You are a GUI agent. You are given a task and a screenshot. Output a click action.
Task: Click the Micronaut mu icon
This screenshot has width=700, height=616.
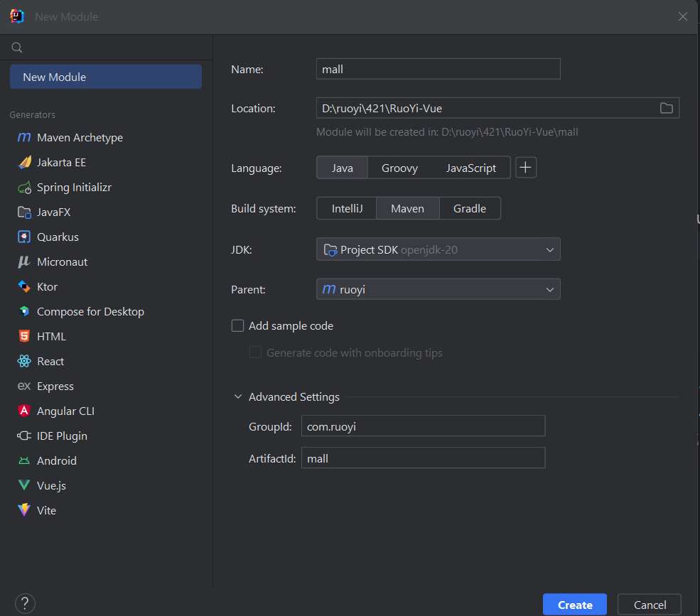coord(24,262)
